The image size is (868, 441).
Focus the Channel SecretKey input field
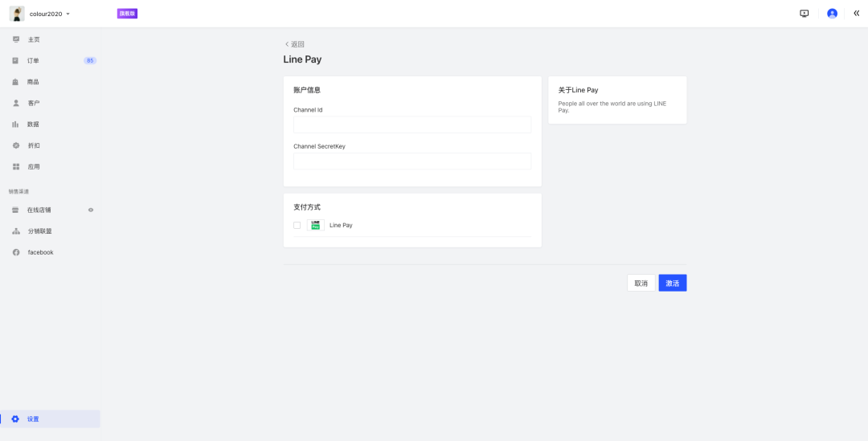click(412, 161)
